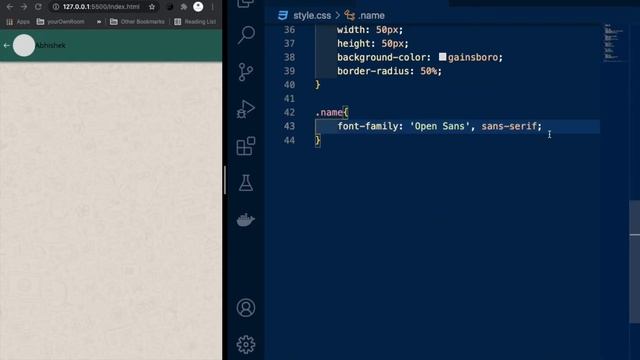Click the sans-serif fallback value

point(509,126)
